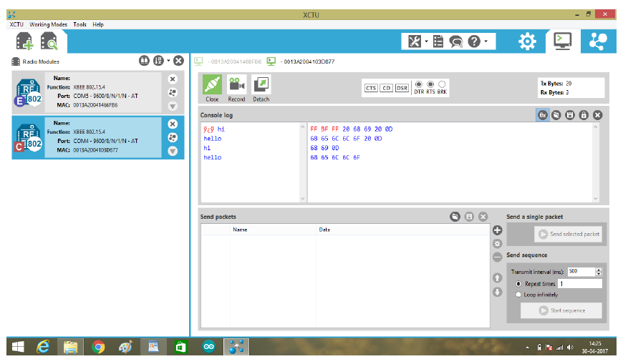Remove all modules with Radio Modules X

coord(178,61)
